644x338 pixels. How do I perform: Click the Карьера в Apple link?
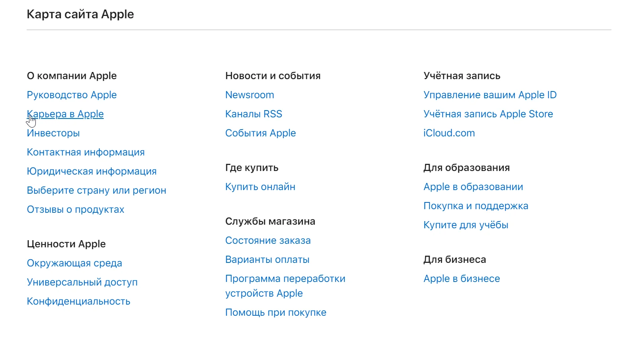pyautogui.click(x=65, y=114)
